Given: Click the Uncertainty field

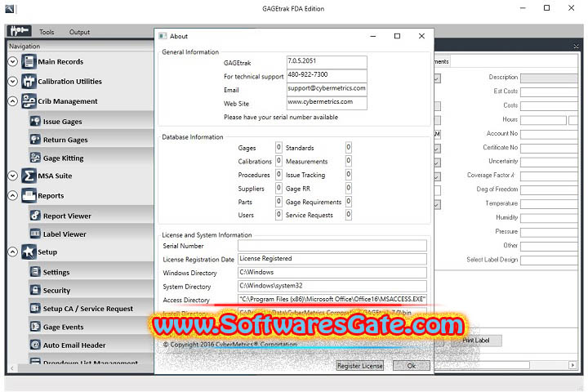Looking at the screenshot, I should pyautogui.click(x=549, y=163).
